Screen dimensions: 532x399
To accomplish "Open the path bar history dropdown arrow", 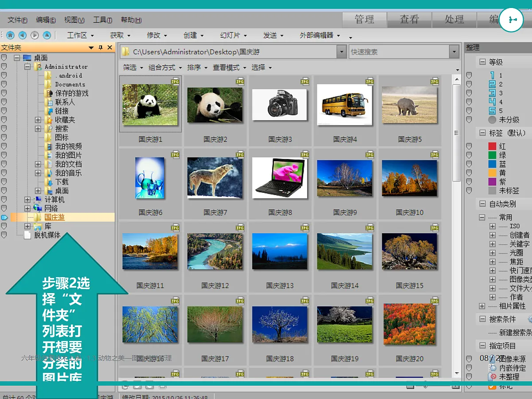I will tap(341, 52).
